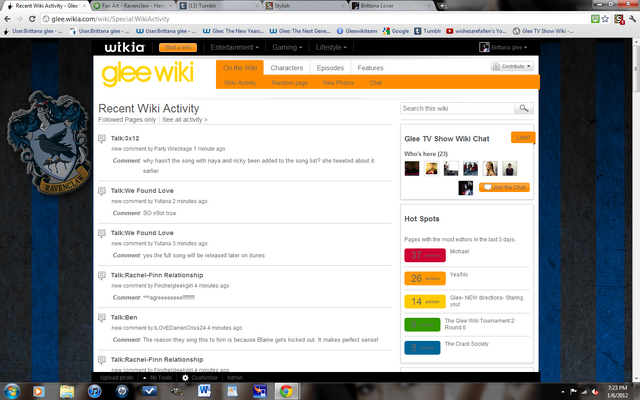Screen dimensions: 640x400
Task: Click comment bubble icon beside Talk:Ben
Action: coord(102,318)
